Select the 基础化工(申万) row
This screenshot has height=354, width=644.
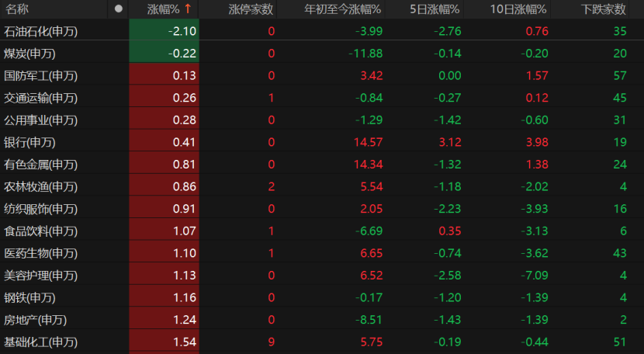(322, 342)
